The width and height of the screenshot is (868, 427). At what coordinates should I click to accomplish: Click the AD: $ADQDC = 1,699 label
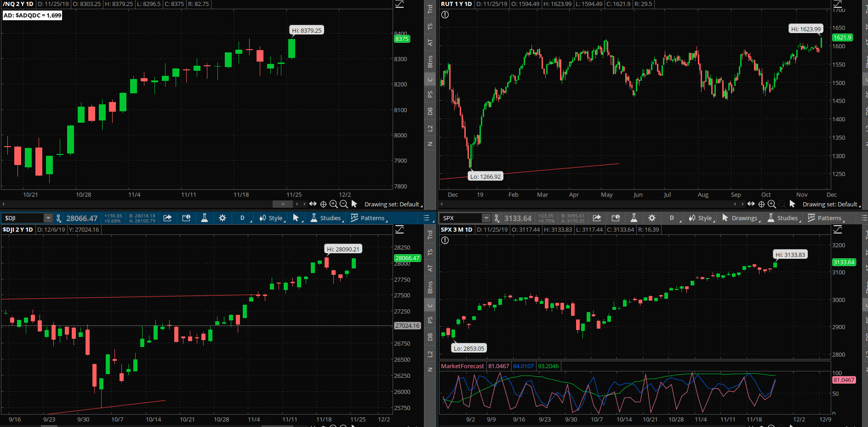pos(32,15)
